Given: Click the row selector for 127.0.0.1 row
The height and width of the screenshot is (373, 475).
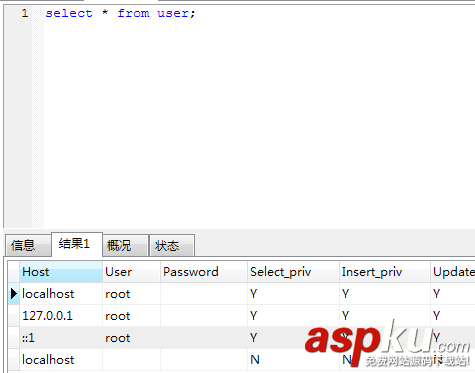Looking at the screenshot, I should point(14,316).
